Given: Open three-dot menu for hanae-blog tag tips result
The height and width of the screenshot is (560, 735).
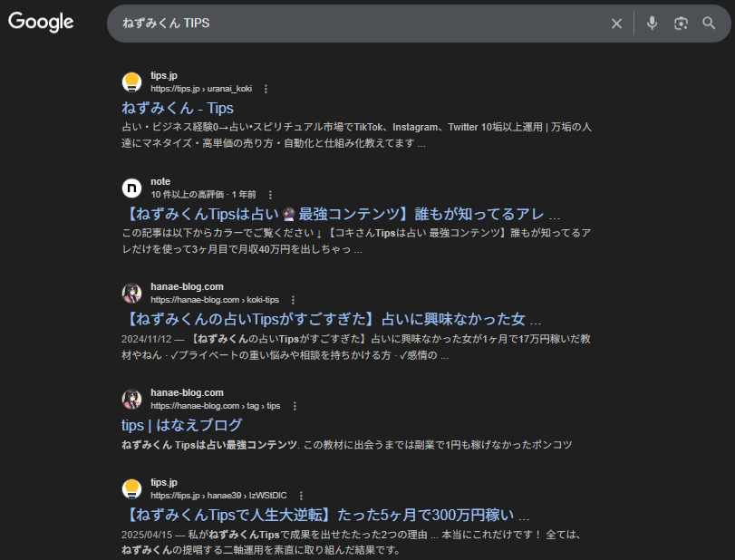Looking at the screenshot, I should coord(294,406).
